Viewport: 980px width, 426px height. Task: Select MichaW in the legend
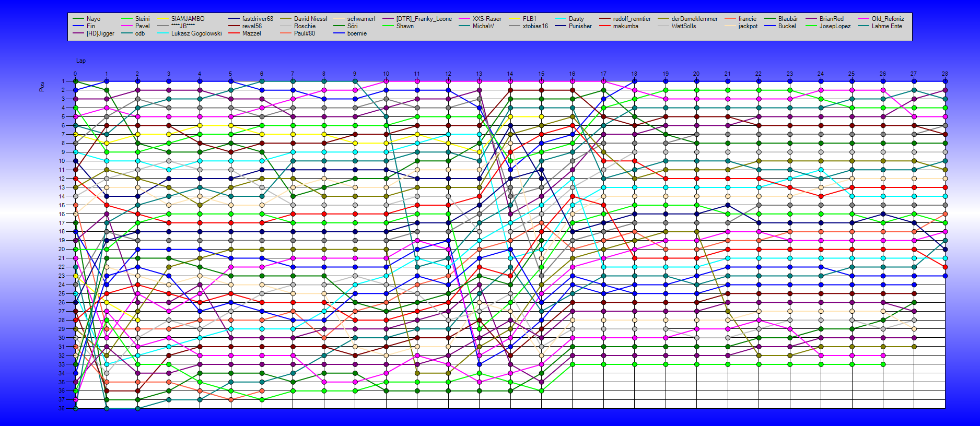[x=483, y=26]
